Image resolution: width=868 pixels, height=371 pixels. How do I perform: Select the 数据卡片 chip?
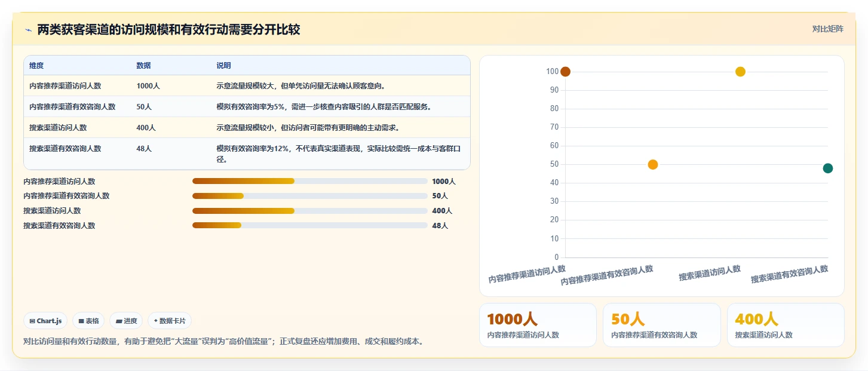pos(170,321)
